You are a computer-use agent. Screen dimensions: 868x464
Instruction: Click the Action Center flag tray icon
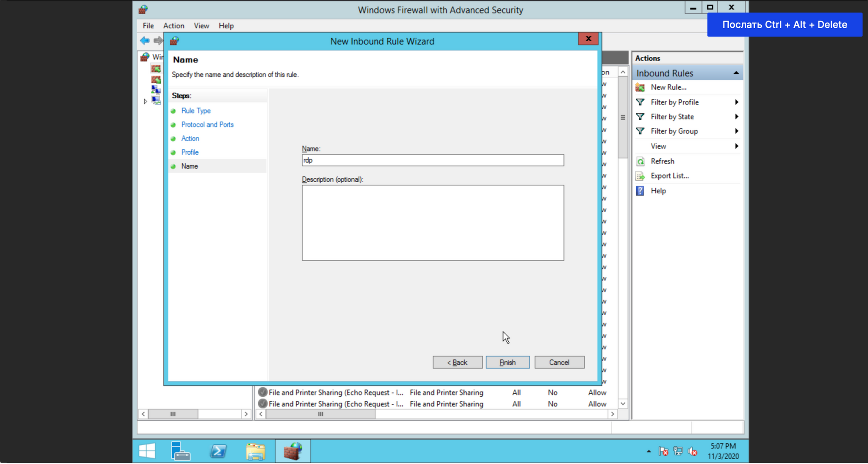click(664, 451)
